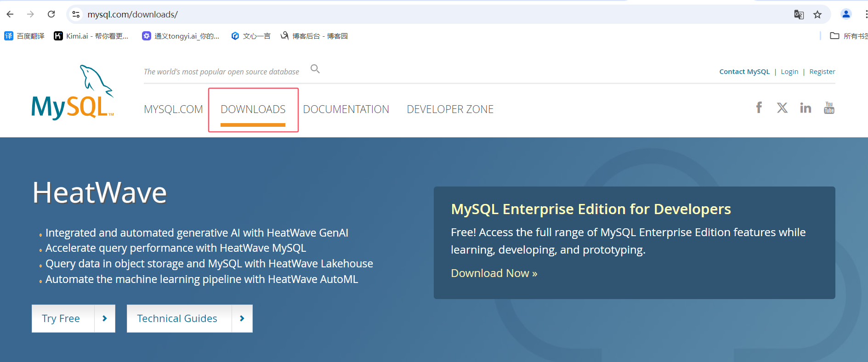Click 'Query data in object storage' bullet
Viewport: 868px width, 362px height.
click(209, 264)
